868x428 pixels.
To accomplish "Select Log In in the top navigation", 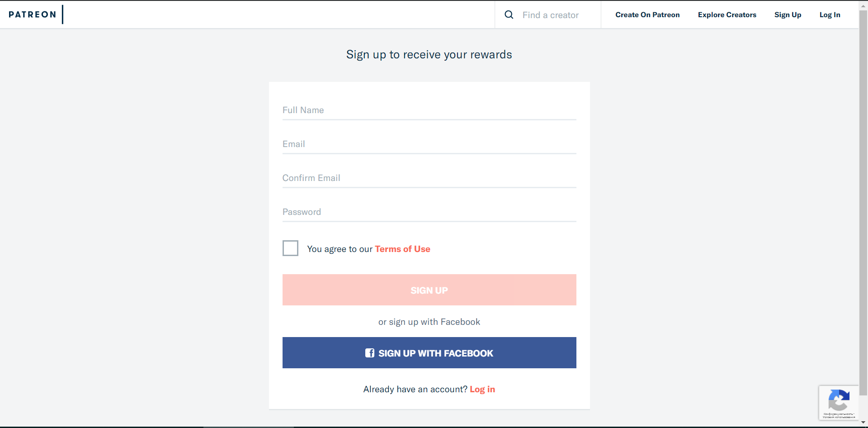I will coord(830,14).
